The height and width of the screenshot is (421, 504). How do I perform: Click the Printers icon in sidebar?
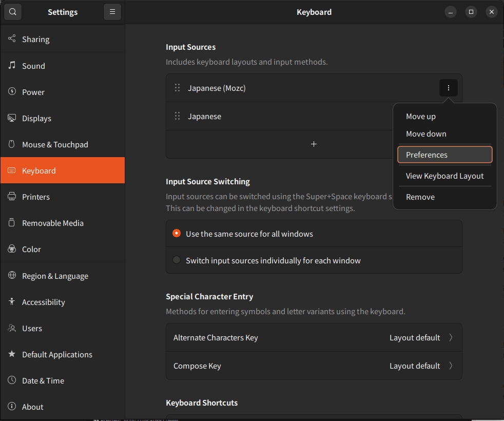coord(12,197)
